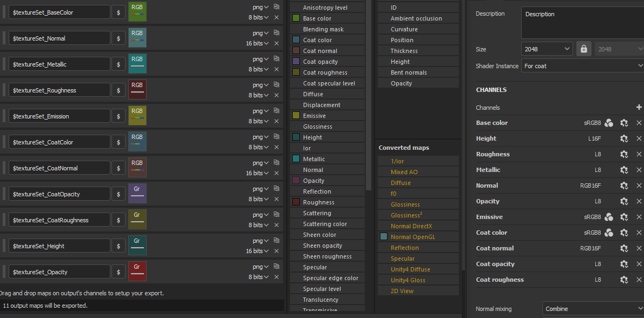This screenshot has width=644, height=318.
Task: Select Curvature mesh map
Action: (x=418, y=29)
